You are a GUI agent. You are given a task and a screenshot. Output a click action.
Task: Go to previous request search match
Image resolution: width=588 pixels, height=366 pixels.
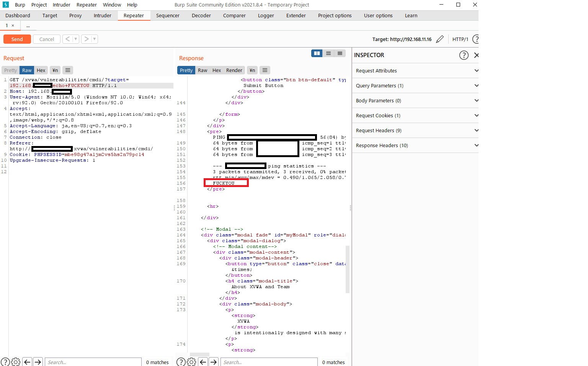pos(27,362)
